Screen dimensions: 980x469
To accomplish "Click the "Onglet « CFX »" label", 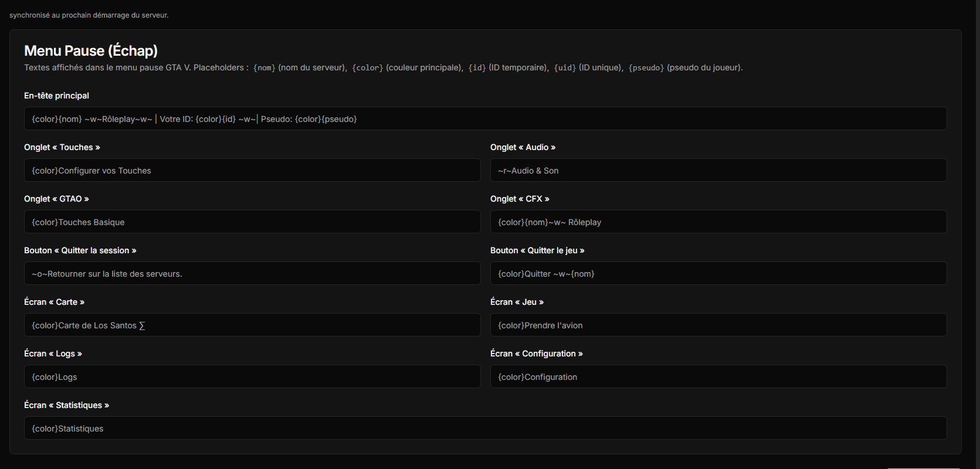I will 520,199.
